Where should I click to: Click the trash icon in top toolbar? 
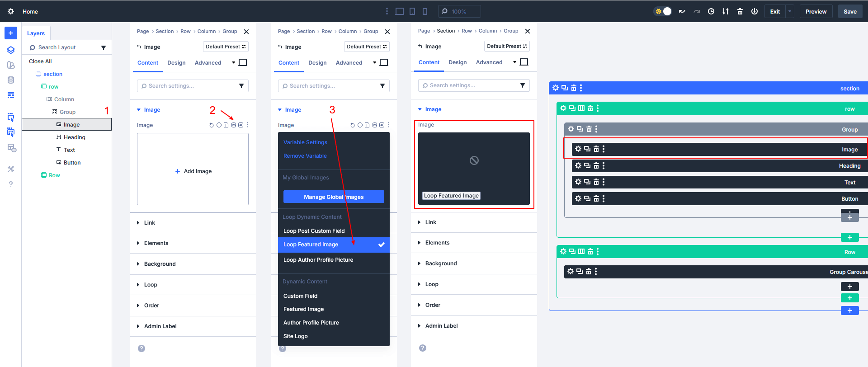740,11
